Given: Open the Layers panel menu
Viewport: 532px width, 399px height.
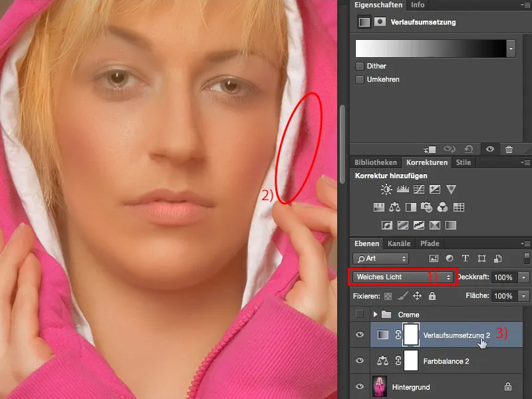Looking at the screenshot, I should coord(527,243).
